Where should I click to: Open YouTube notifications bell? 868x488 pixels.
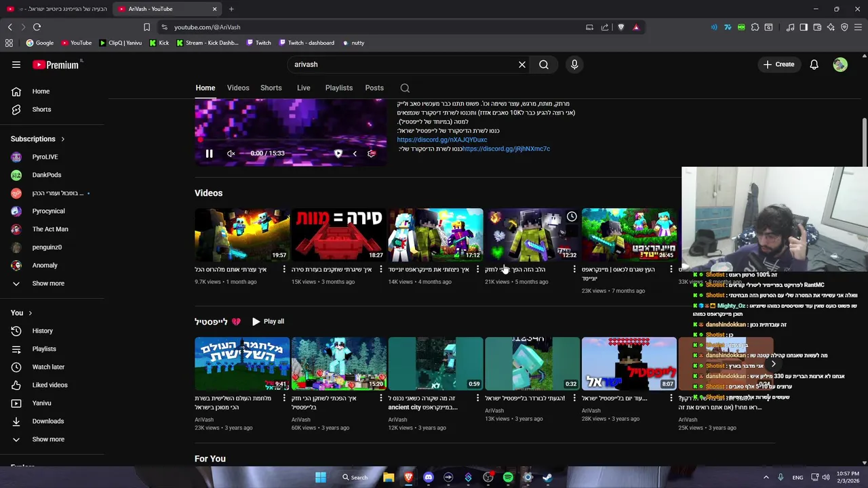click(x=814, y=64)
